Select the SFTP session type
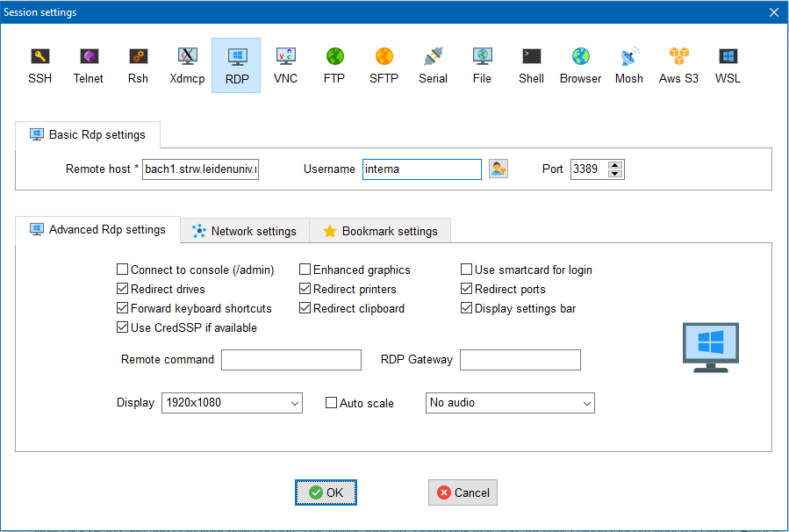The image size is (789, 532). tap(384, 66)
